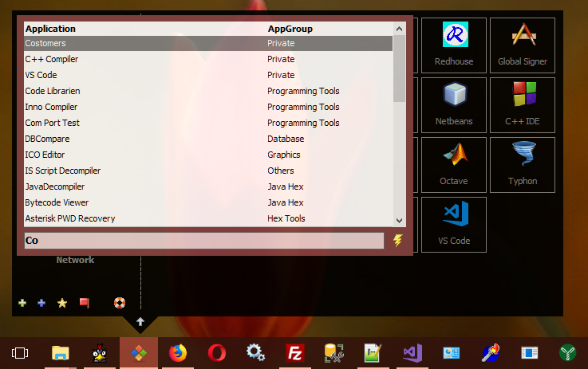
Task: Select the Network group label
Action: tap(75, 260)
